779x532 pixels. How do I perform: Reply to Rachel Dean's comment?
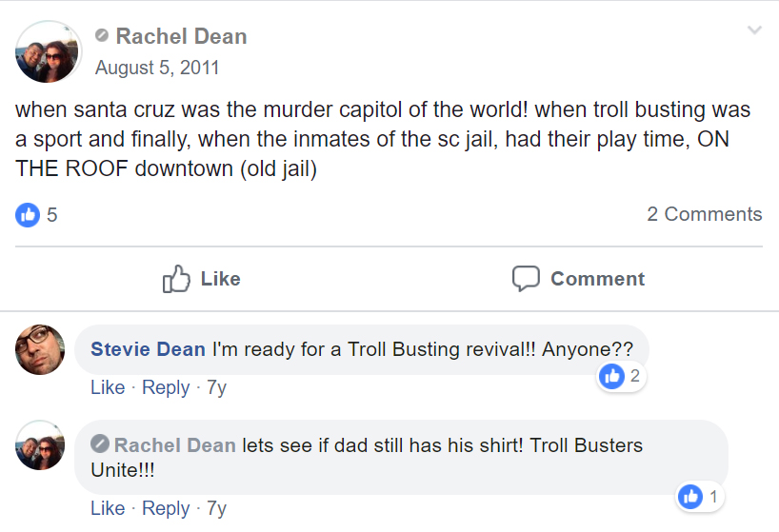(166, 508)
